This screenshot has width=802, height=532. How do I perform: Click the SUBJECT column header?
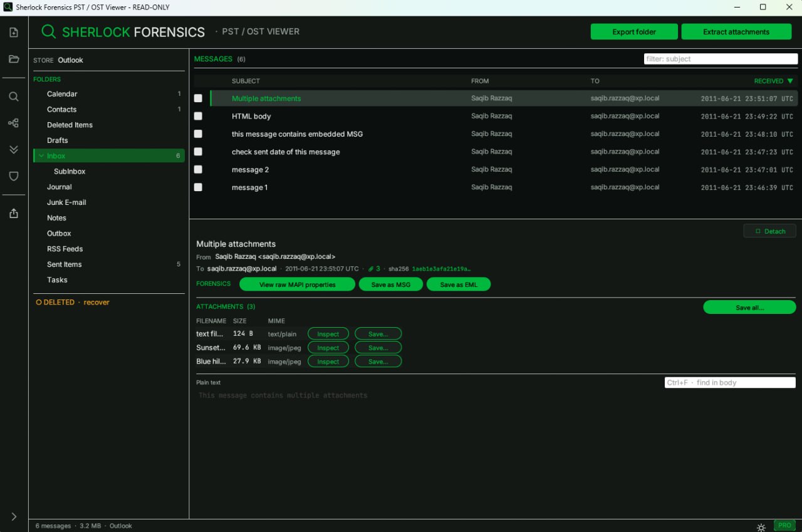click(x=246, y=81)
